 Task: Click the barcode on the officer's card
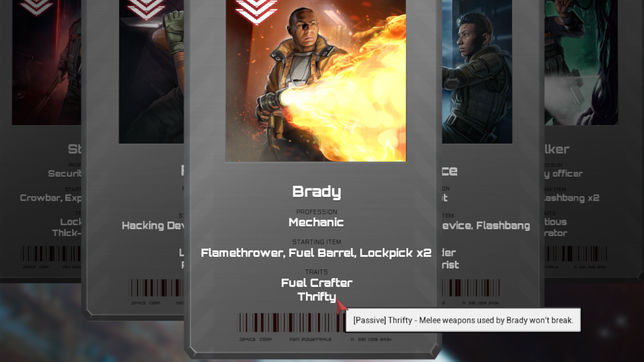(x=576, y=254)
